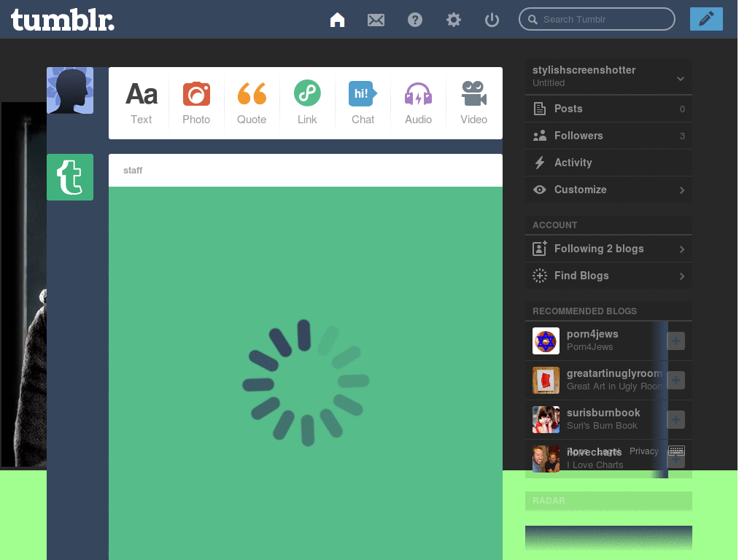Expand the Customize chevron arrow
This screenshot has height=560, width=747.
pos(682,190)
